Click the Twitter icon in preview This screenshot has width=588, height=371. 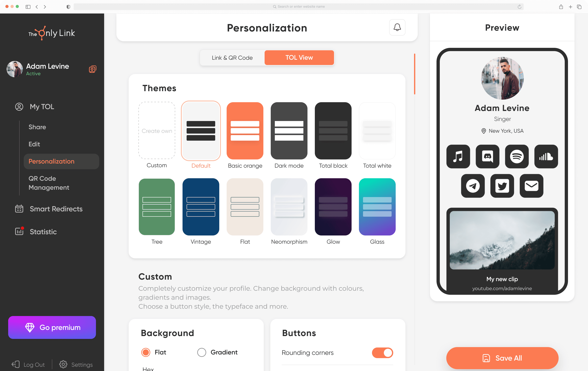point(502,186)
